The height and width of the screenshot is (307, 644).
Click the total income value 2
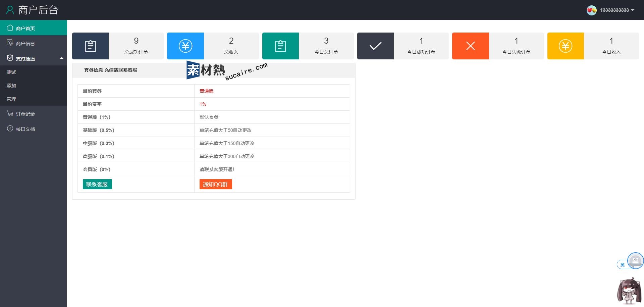click(231, 41)
